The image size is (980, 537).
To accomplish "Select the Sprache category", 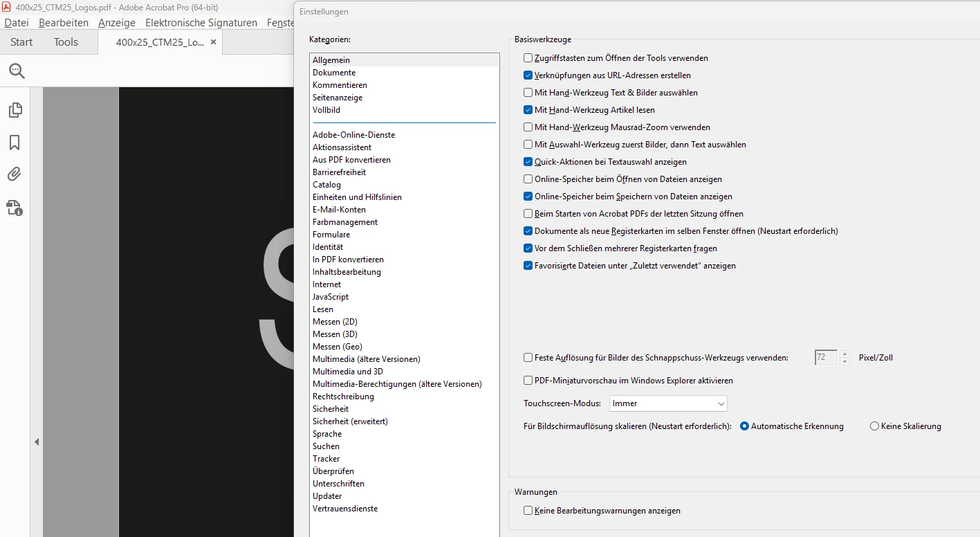I will coord(405,434).
